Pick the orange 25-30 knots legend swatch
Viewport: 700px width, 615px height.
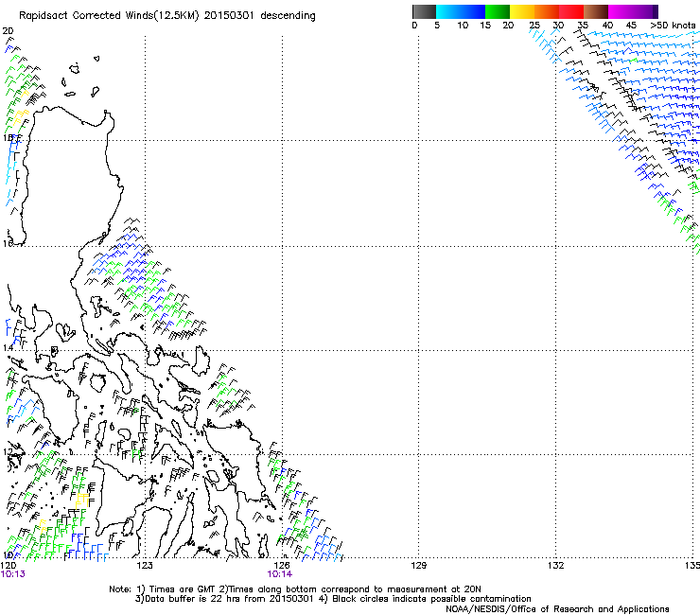tap(547, 11)
